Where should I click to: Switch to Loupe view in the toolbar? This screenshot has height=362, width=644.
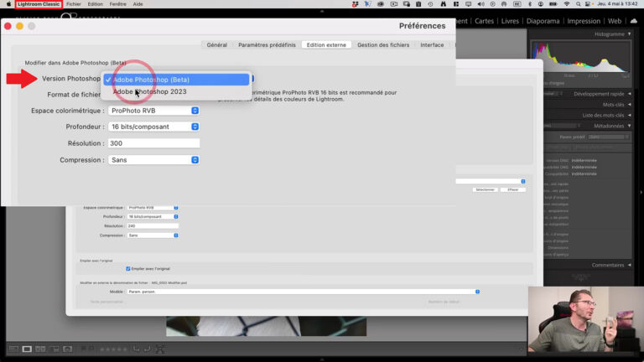coord(27,349)
